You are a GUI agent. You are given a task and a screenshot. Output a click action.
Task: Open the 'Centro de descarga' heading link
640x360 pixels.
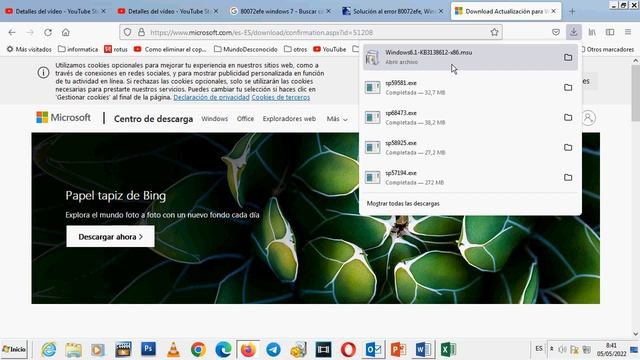coord(153,119)
